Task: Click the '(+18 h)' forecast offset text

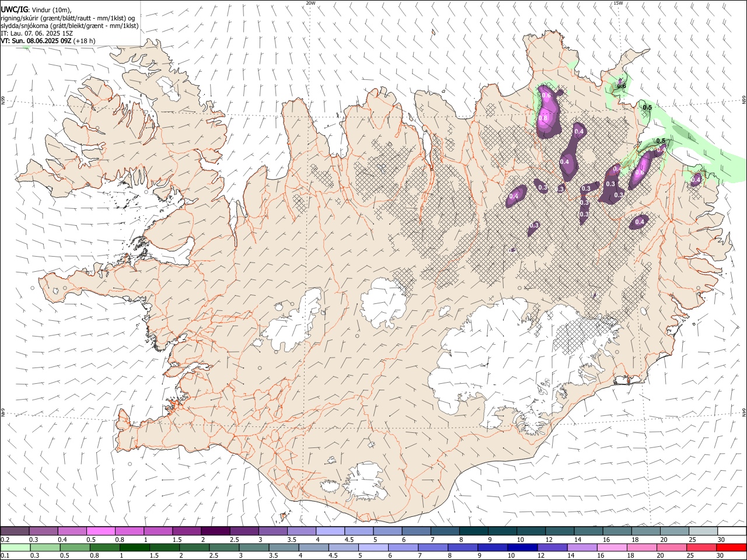Action: click(85, 41)
